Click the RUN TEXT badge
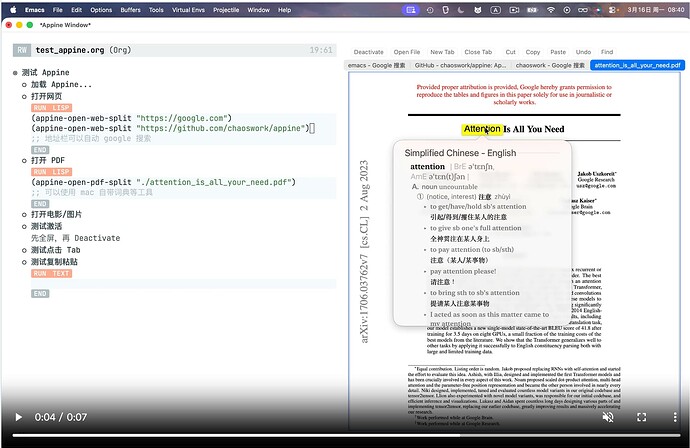 point(51,273)
